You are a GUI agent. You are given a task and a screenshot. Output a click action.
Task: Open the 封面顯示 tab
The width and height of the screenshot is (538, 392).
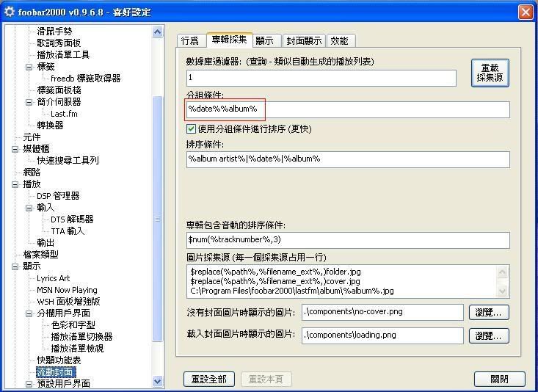303,40
